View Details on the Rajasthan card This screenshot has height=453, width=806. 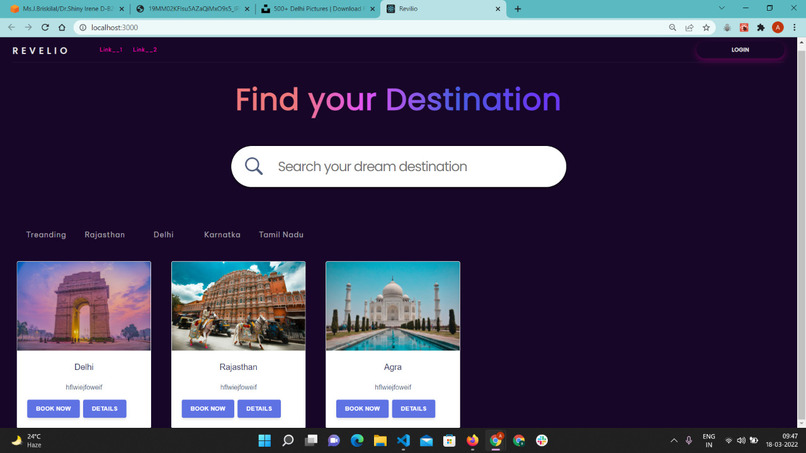[259, 409]
